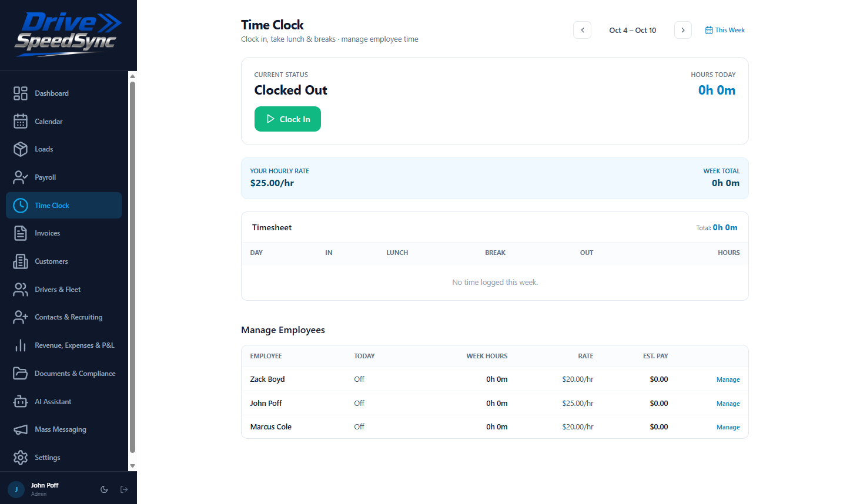Open the Invoices document icon

[21, 233]
